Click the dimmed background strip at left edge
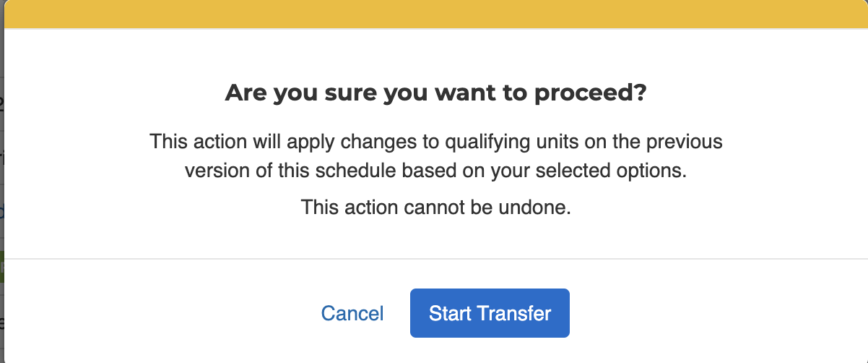 click(2, 195)
